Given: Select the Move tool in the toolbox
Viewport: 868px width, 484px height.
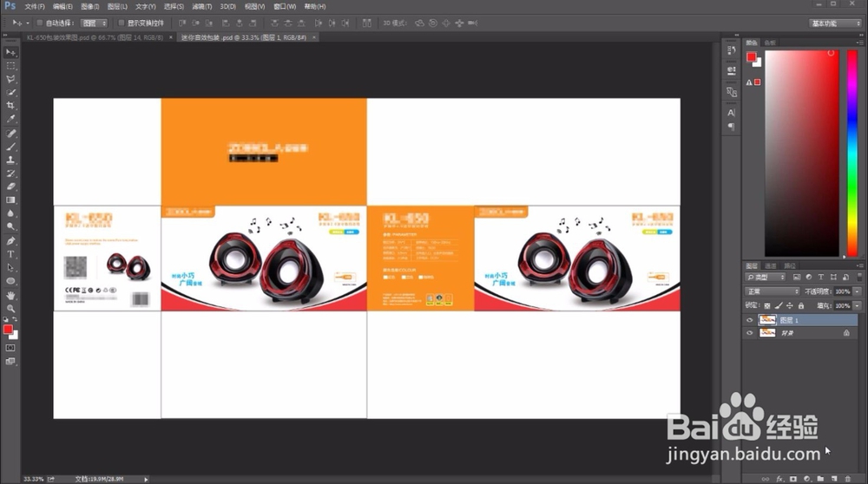Looking at the screenshot, I should pyautogui.click(x=10, y=53).
